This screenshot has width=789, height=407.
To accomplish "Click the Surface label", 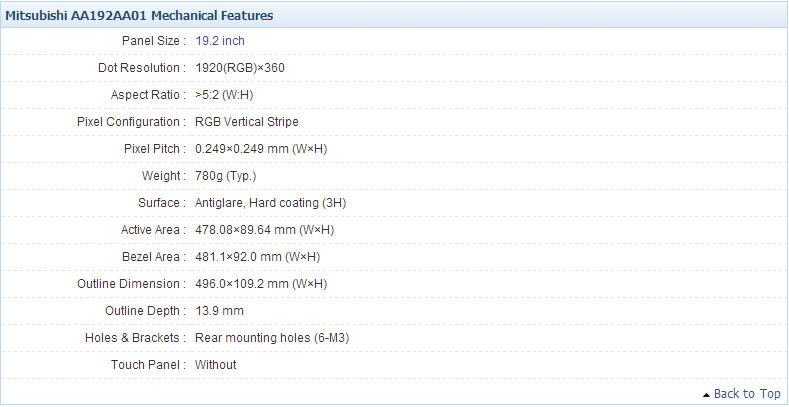I will (x=163, y=203).
